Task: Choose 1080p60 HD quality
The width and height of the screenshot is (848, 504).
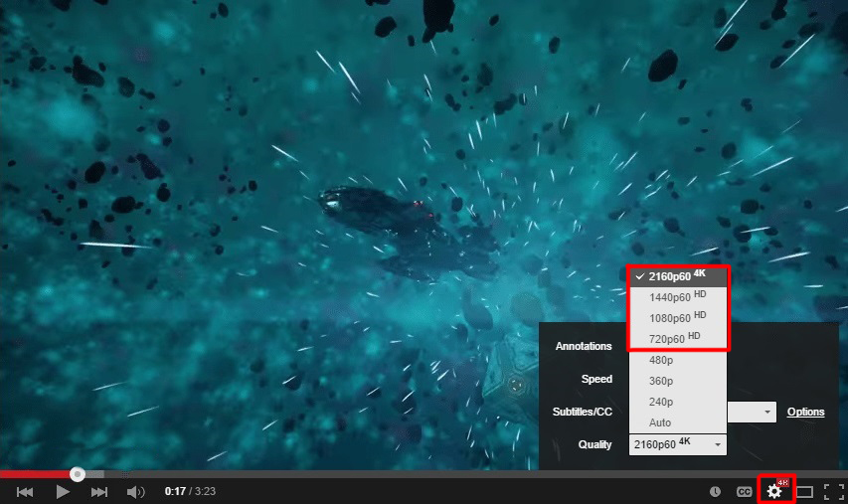Action: pyautogui.click(x=678, y=318)
